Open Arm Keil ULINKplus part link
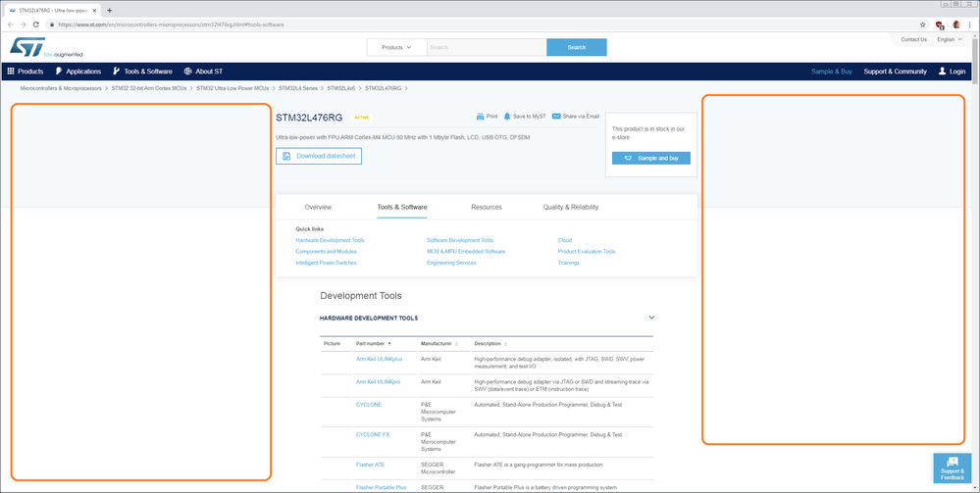This screenshot has height=493, width=980. (x=379, y=360)
